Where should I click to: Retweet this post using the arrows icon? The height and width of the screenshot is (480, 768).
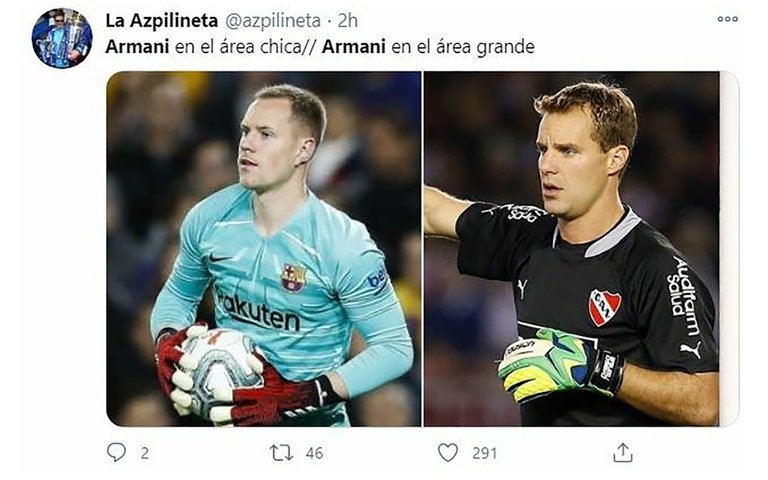point(281,453)
